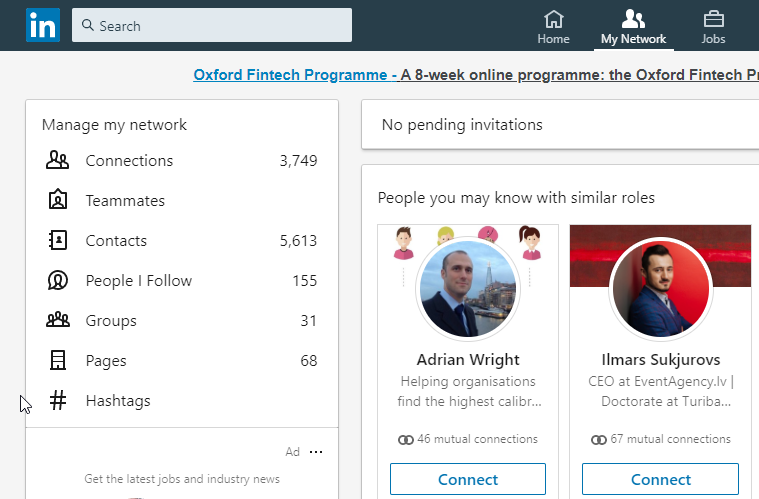Image resolution: width=759 pixels, height=499 pixels.
Task: View Adrian Wright's profile photo
Action: [468, 289]
